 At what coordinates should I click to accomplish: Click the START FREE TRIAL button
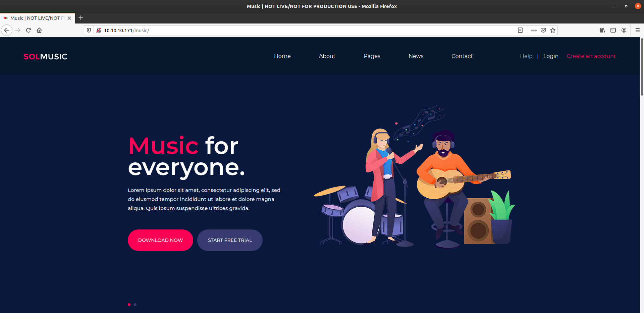230,240
